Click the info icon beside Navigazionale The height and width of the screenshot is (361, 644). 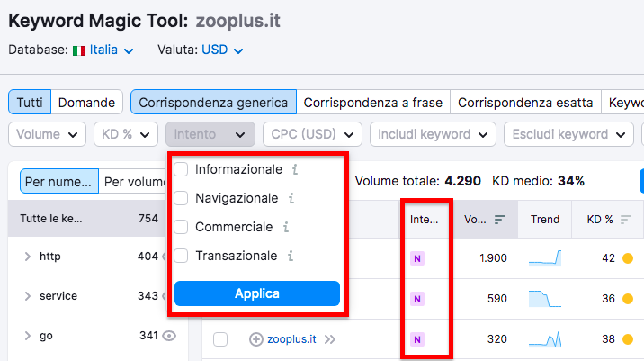(x=291, y=198)
